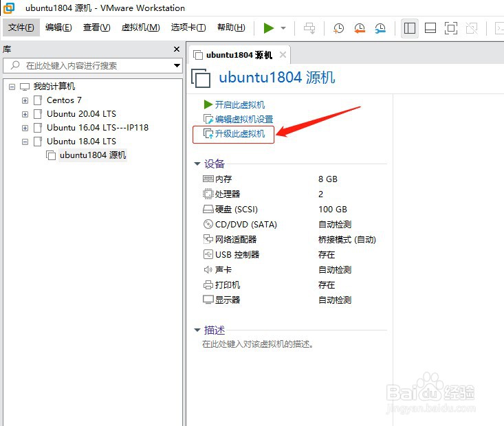The width and height of the screenshot is (504, 426).
Task: Click the 内存 memory device icon
Action: (208, 179)
